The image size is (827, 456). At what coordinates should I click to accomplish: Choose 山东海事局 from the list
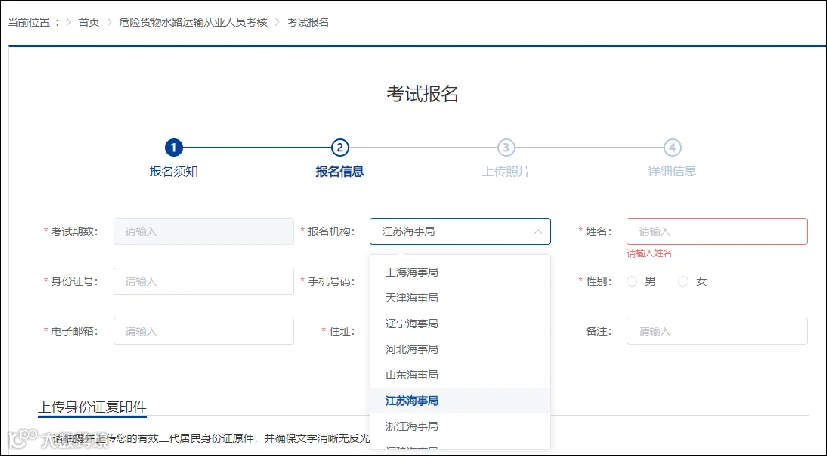pyautogui.click(x=460, y=375)
